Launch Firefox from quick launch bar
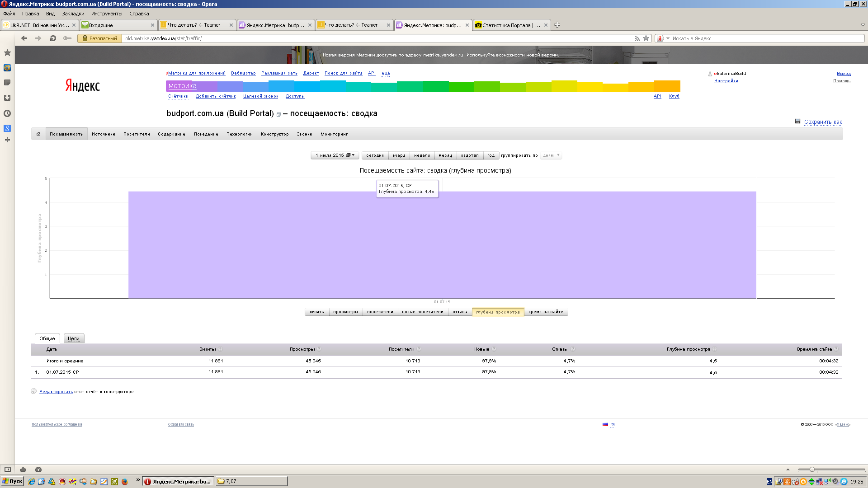The height and width of the screenshot is (488, 868). [125, 482]
